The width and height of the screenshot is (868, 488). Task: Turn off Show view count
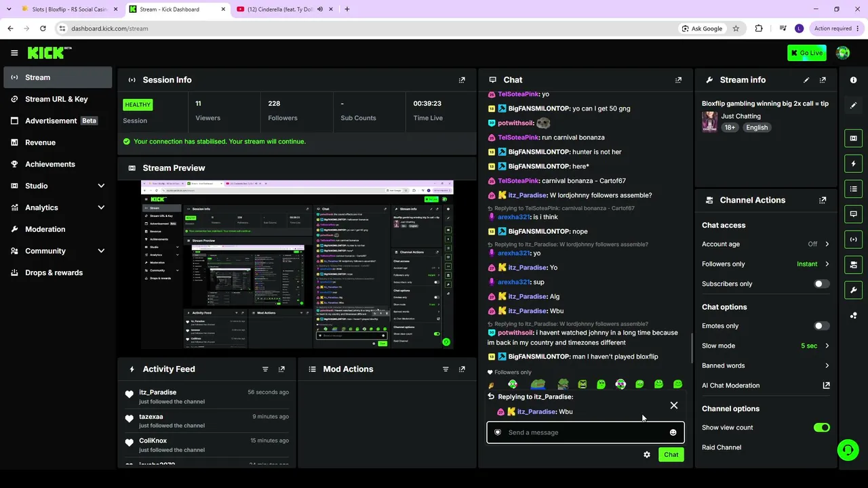(821, 428)
